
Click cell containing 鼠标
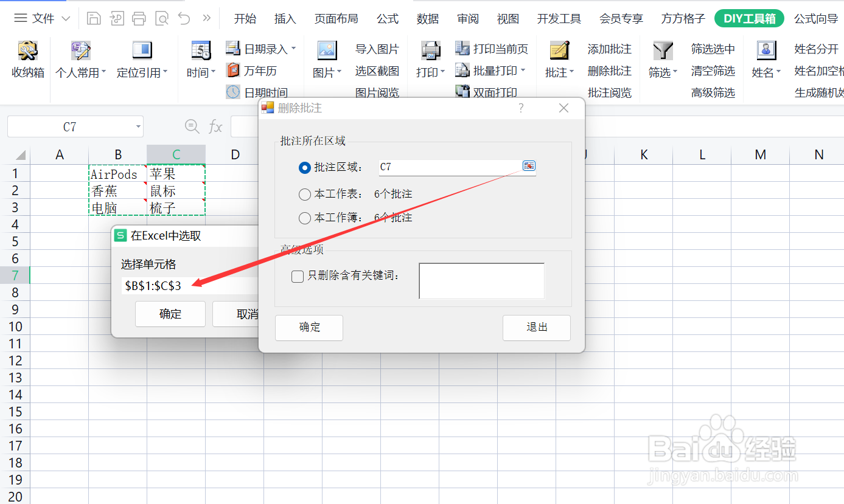(176, 191)
